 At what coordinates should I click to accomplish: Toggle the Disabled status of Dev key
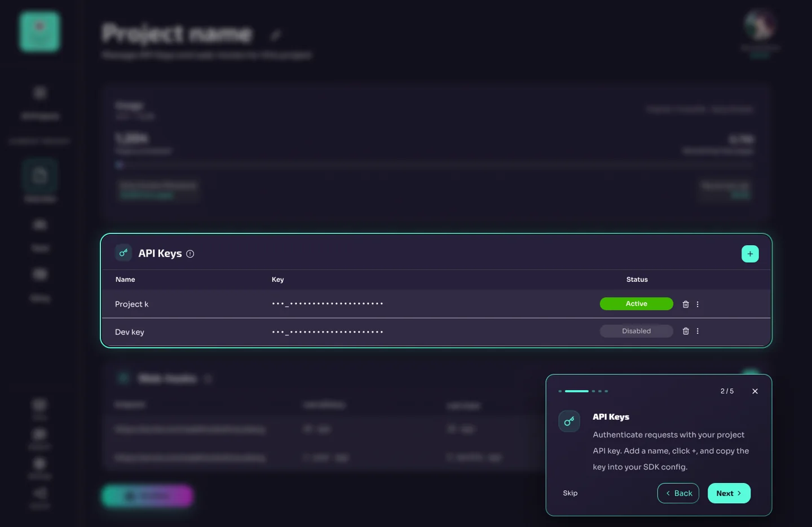coord(637,331)
